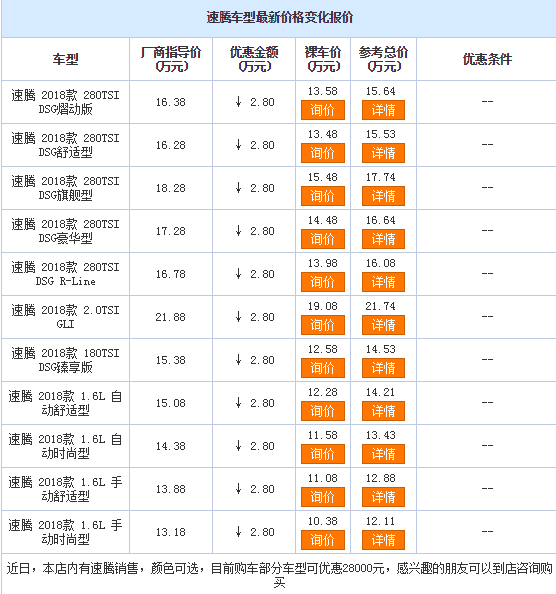Click the 优惠条件 column header

(487, 59)
